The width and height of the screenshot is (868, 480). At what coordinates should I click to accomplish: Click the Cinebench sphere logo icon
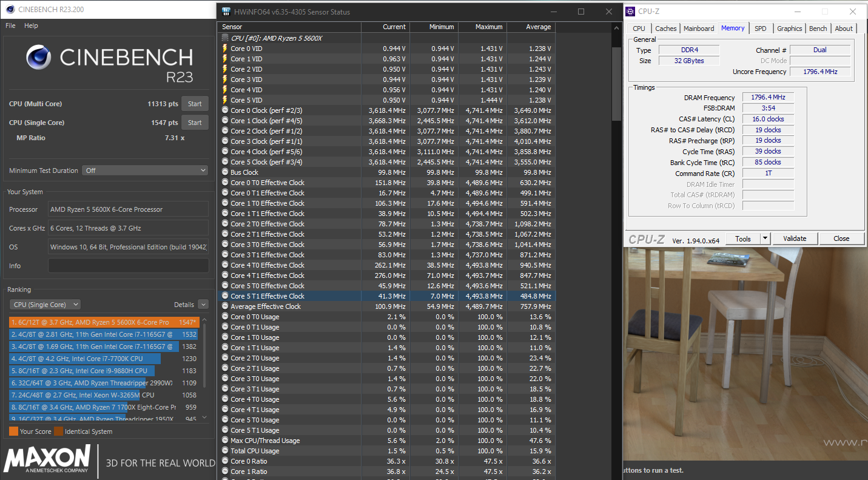(39, 58)
